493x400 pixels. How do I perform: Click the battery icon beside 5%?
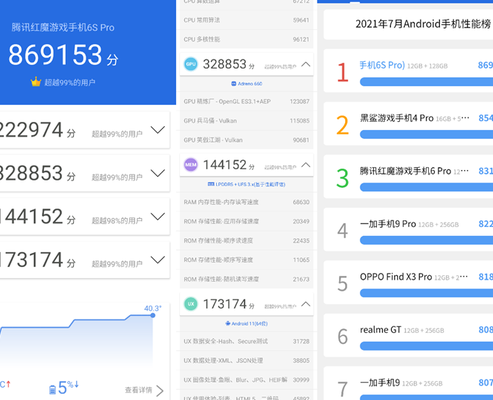[52, 389]
